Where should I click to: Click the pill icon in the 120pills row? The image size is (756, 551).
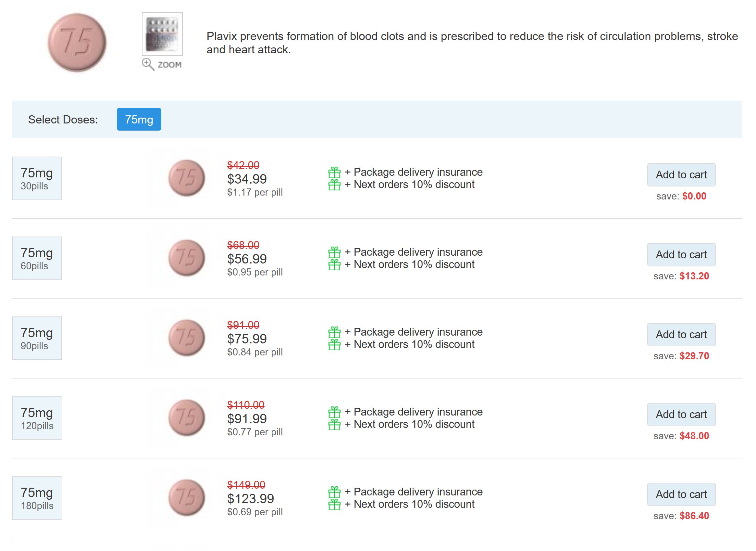click(187, 418)
